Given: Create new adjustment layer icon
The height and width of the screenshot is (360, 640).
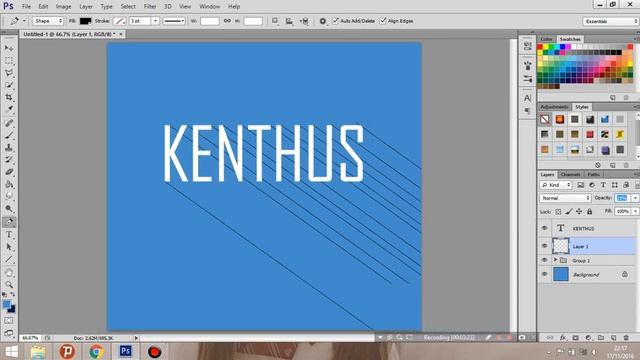Looking at the screenshot, I should click(588, 338).
